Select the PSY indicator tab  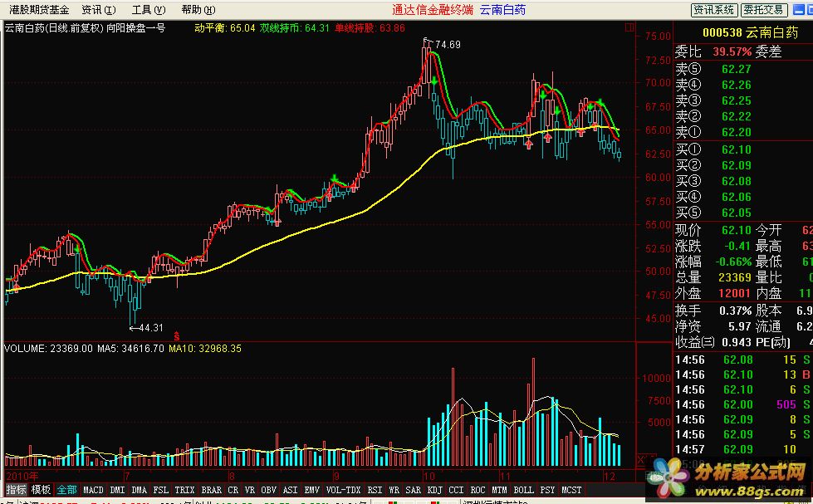point(547,490)
